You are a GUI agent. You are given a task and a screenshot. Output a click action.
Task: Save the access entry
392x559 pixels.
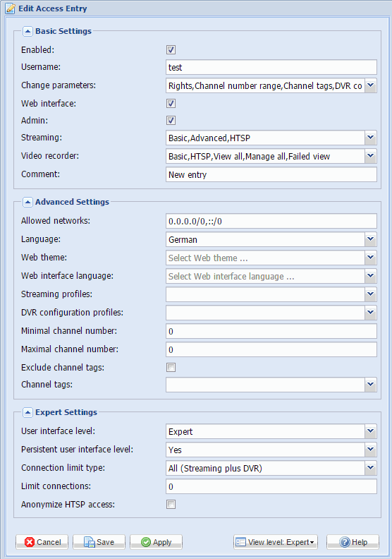tap(99, 542)
